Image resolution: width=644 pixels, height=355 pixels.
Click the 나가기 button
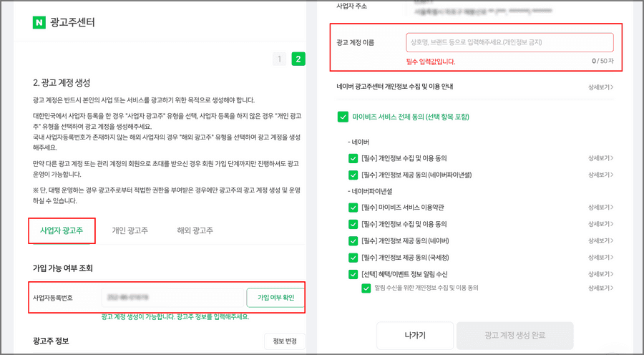(x=415, y=335)
